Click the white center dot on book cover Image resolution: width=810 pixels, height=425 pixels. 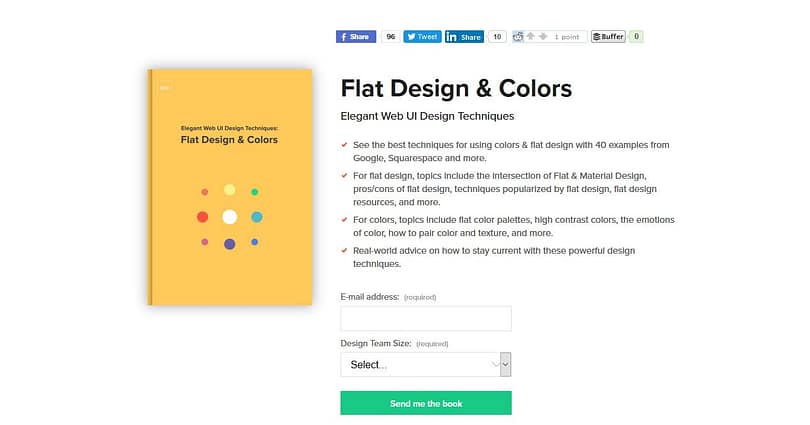(229, 216)
